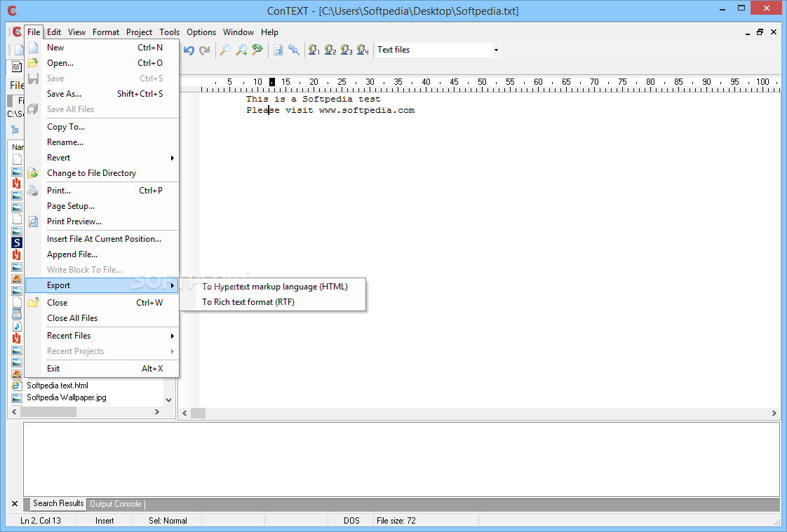Switch to the Search Results tab
This screenshot has width=787, height=532.
coord(58,503)
